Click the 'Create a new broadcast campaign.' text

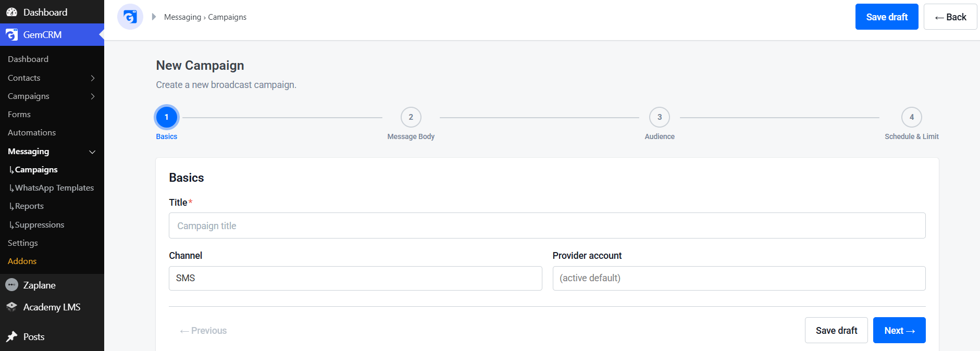point(226,85)
